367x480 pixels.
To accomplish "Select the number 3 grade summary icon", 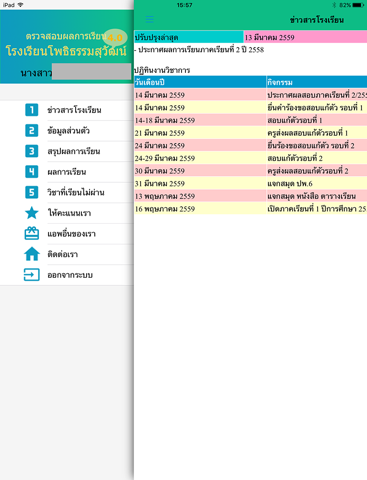I will click(x=32, y=151).
